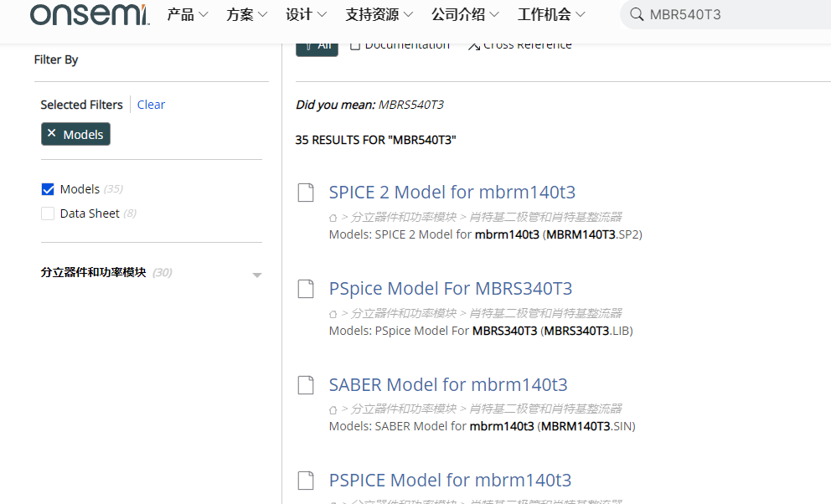Image resolution: width=831 pixels, height=504 pixels.
Task: Open the 设计 dropdown menu
Action: [306, 14]
